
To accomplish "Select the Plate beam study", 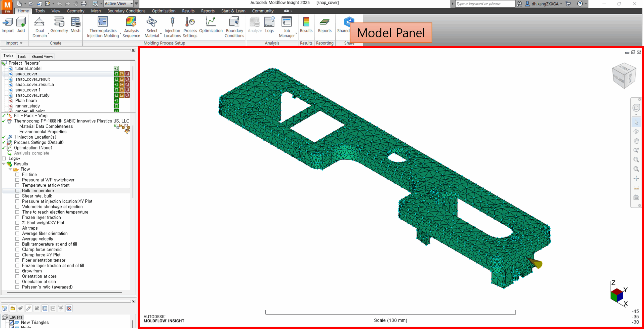I will tap(26, 101).
